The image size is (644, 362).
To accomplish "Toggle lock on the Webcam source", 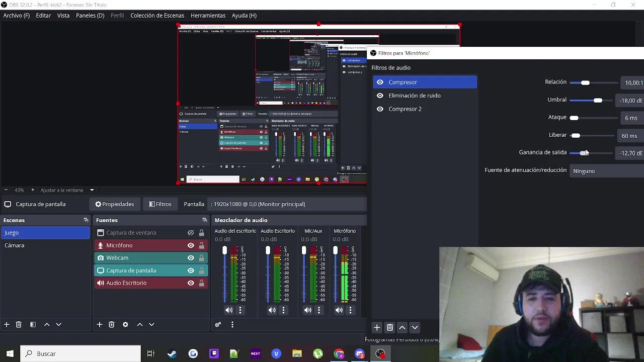I will tap(201, 258).
